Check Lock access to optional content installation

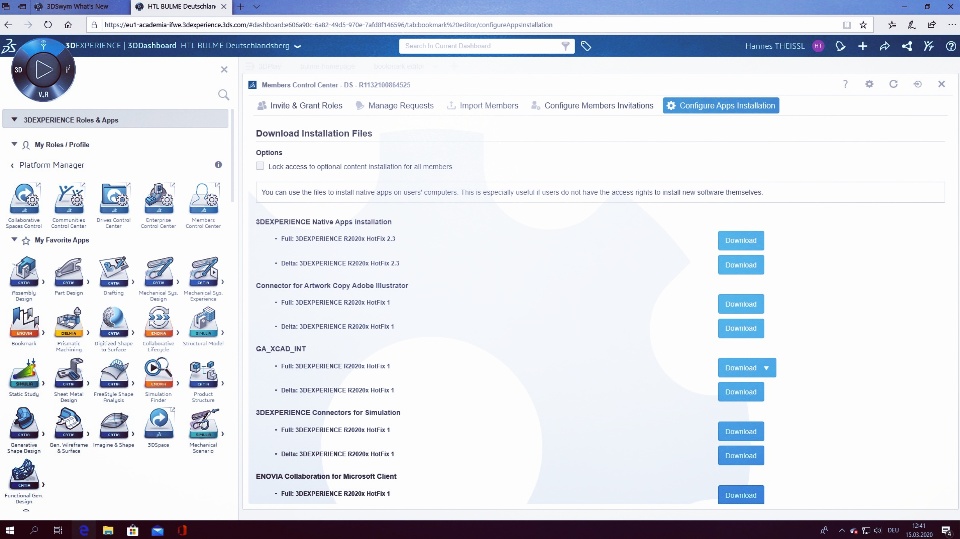pos(260,166)
